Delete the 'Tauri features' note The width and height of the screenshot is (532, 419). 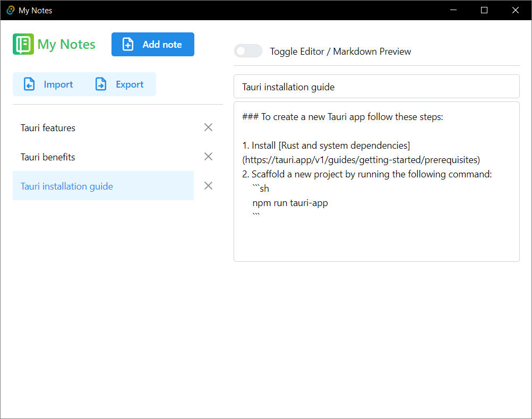(x=208, y=127)
